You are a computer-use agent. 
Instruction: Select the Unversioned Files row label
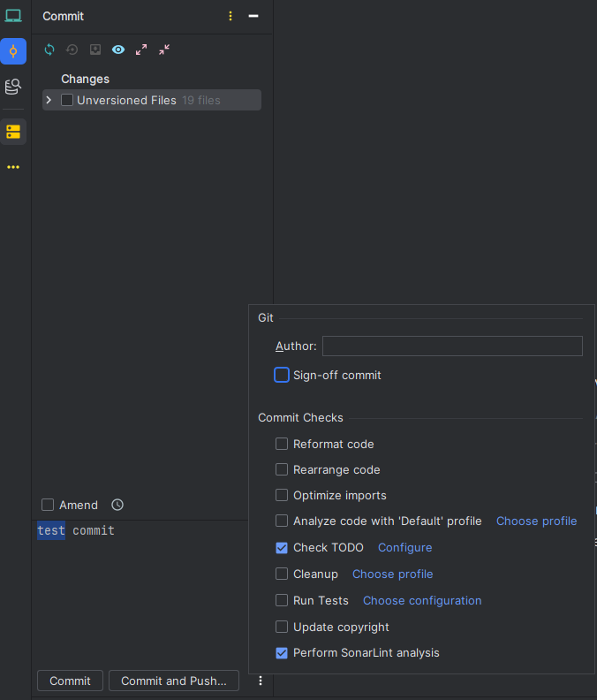pos(126,100)
